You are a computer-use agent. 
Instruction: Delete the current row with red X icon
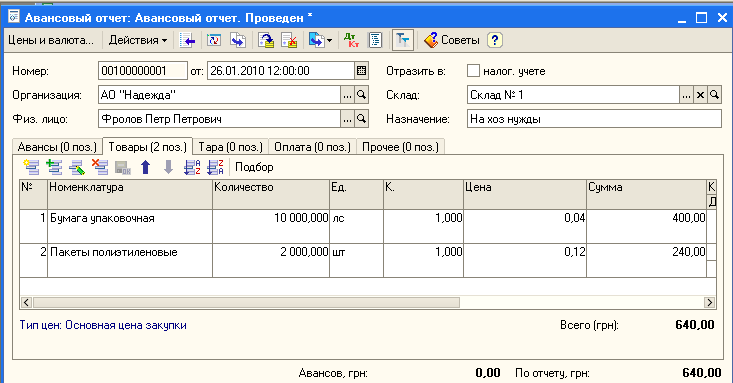pyautogui.click(x=100, y=167)
